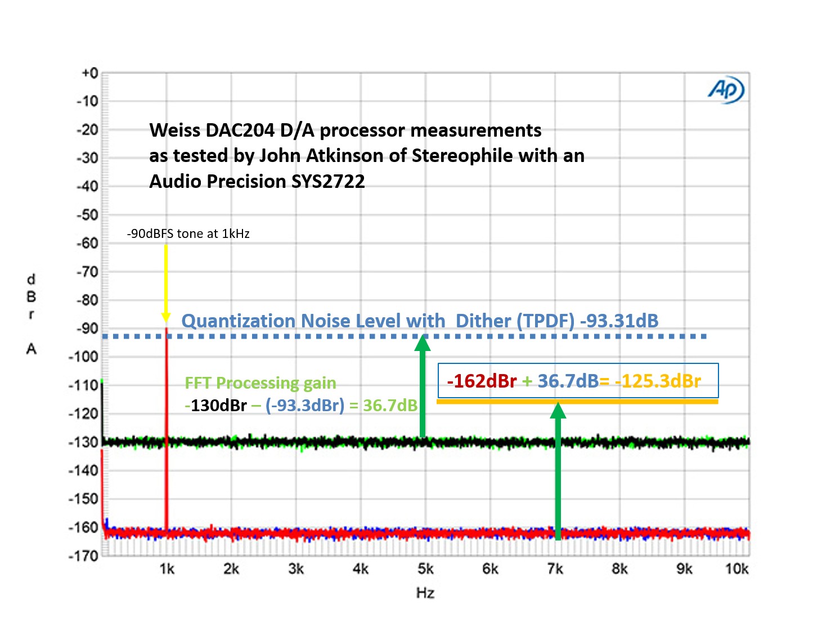Click the Weiss DAC204 title line
This screenshot has width=840, height=630.
(345, 130)
